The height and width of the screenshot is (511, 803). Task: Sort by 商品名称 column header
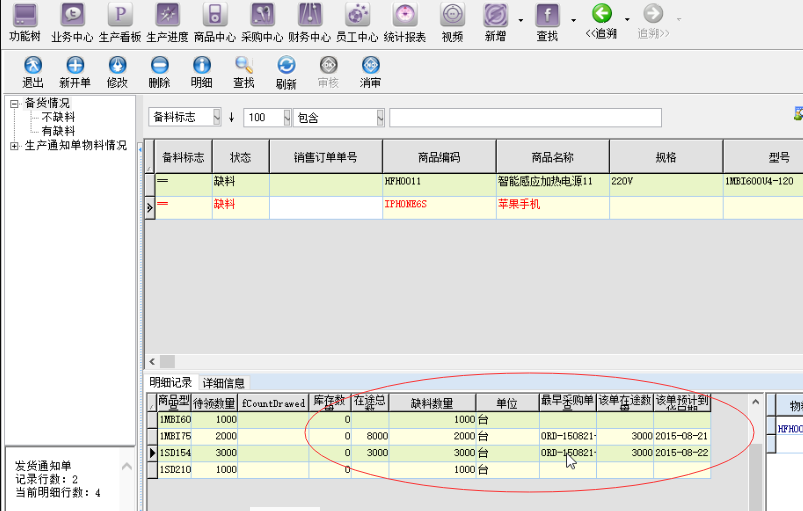(553, 157)
